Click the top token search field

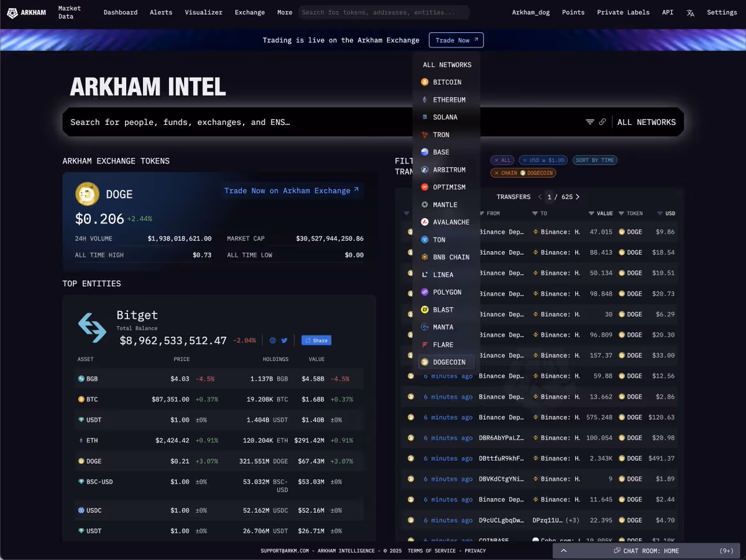[385, 12]
